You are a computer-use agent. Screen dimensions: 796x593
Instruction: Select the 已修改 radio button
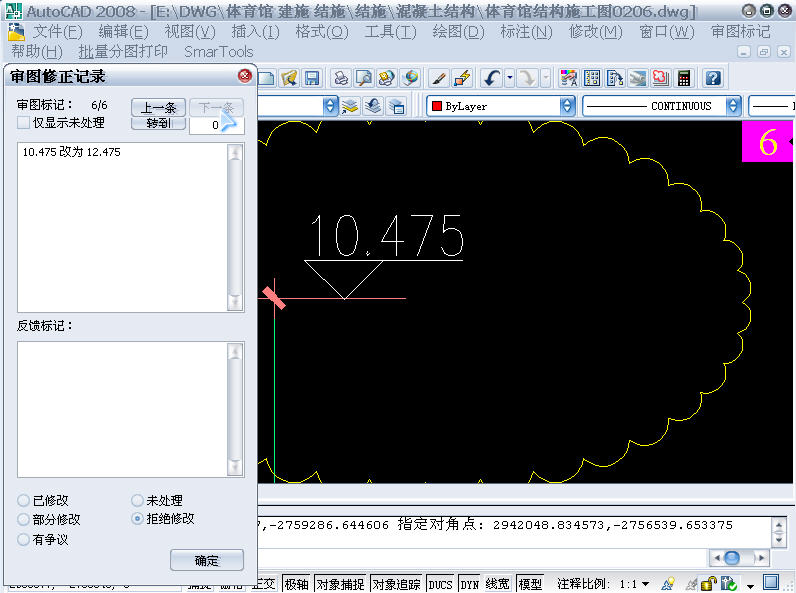click(x=23, y=501)
